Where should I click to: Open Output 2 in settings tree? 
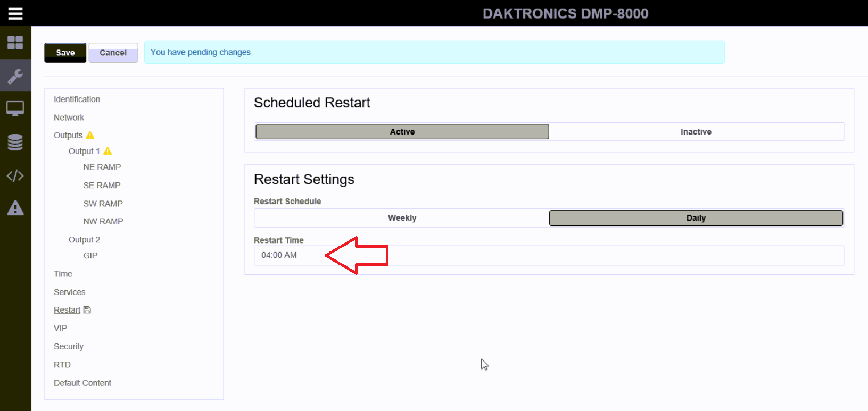pyautogui.click(x=84, y=240)
